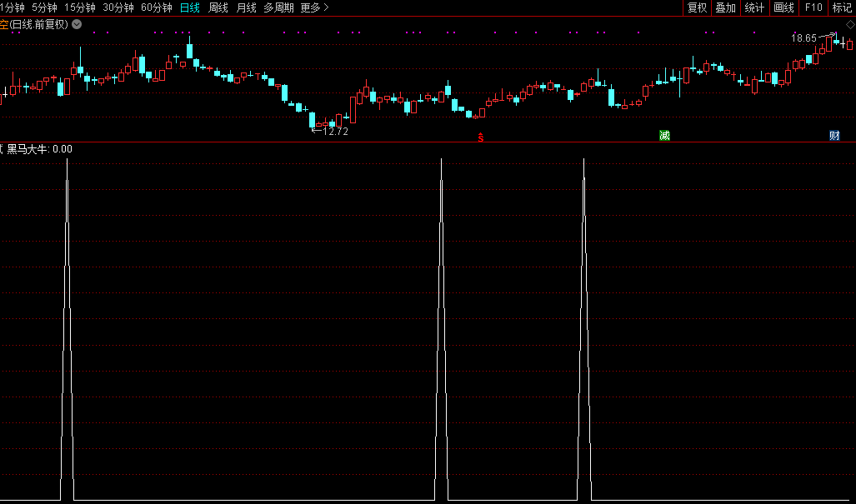The image size is (856, 504).
Task: Select the 15分钟 chart period
Action: (80, 7)
